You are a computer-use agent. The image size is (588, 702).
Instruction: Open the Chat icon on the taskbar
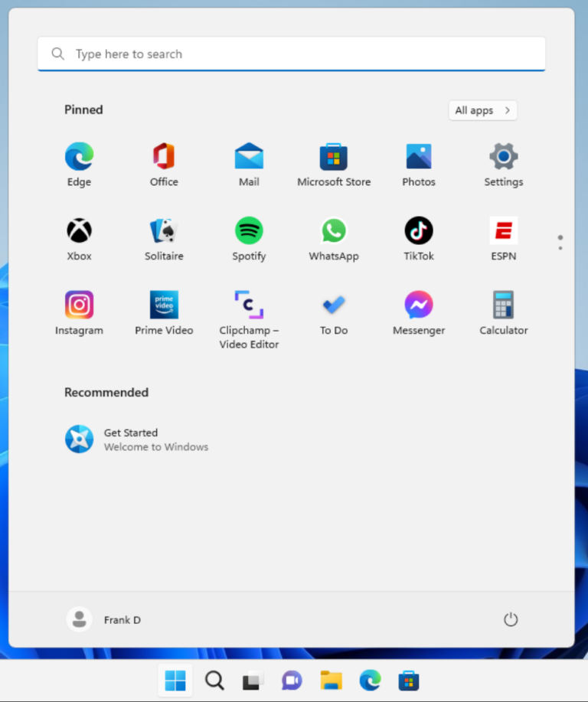292,681
